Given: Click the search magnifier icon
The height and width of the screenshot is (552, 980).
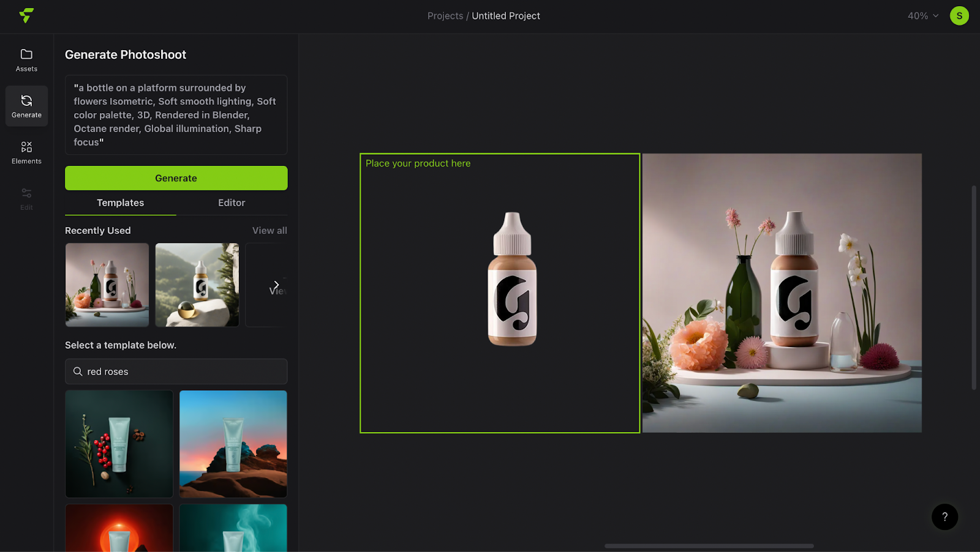Looking at the screenshot, I should [78, 371].
